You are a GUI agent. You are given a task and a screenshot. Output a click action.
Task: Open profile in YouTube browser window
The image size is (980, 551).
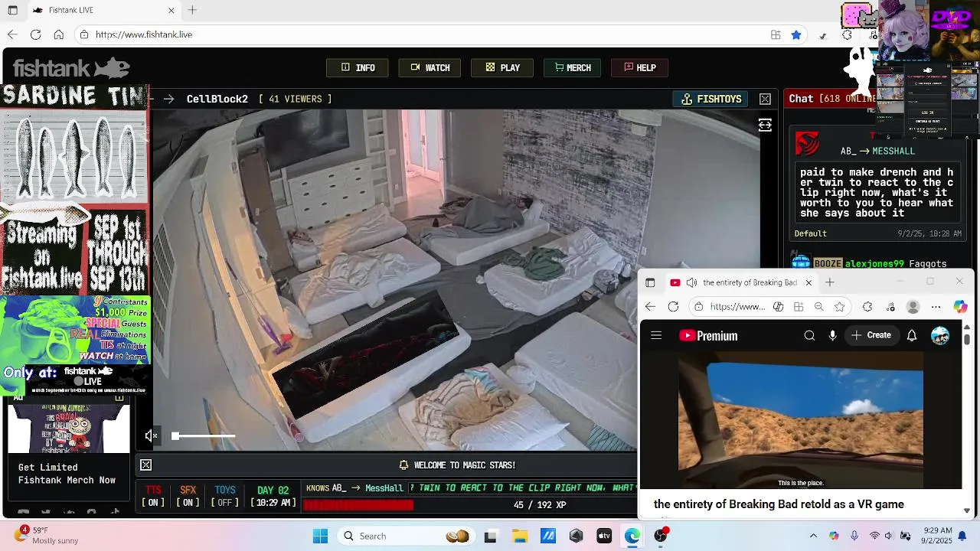click(x=913, y=307)
